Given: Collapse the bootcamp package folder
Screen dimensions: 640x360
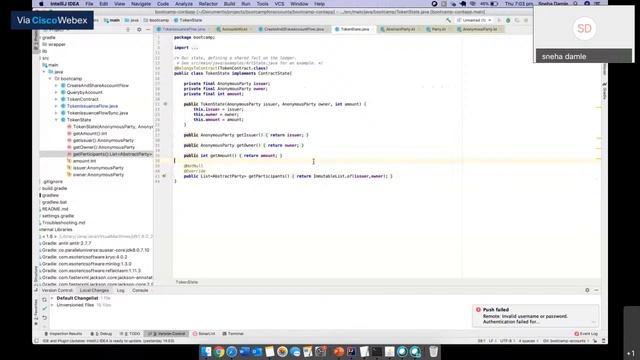Looking at the screenshot, I should pyautogui.click(x=50, y=78).
